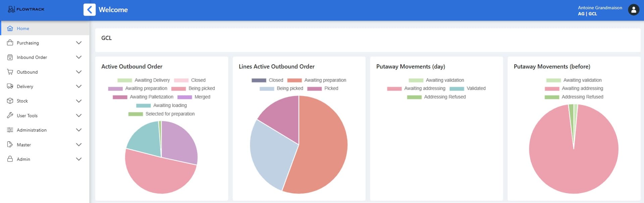This screenshot has width=644, height=203.
Task: Collapse sidebar with the back arrow button
Action: coord(90,10)
